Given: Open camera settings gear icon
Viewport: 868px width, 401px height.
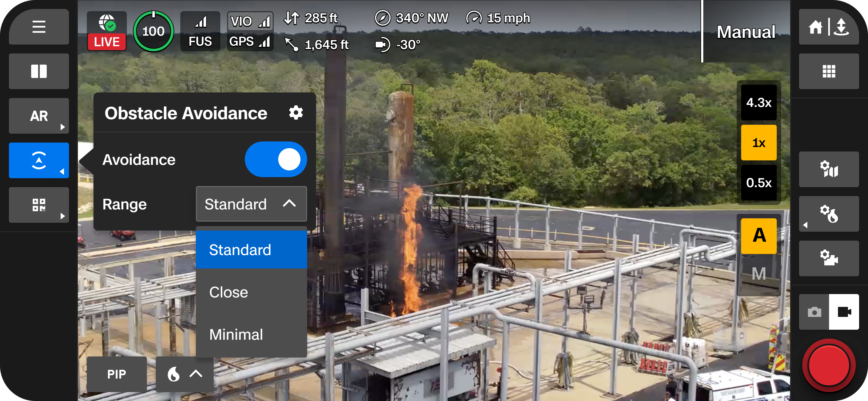Looking at the screenshot, I should (x=828, y=258).
